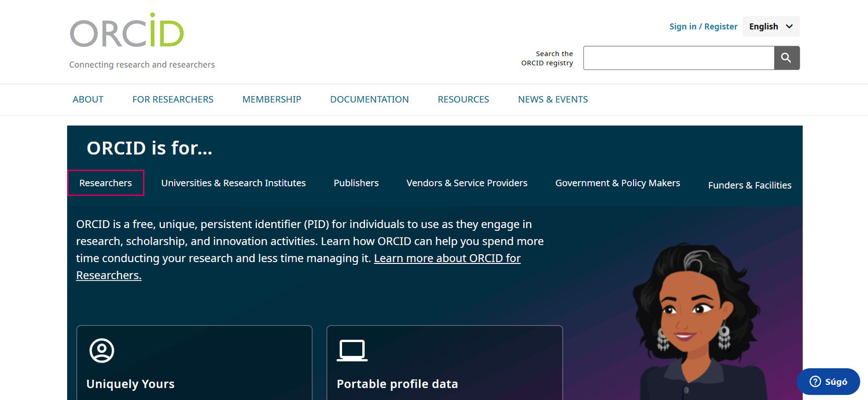
Task: Open the FOR RESEARCHERS menu
Action: pos(173,100)
